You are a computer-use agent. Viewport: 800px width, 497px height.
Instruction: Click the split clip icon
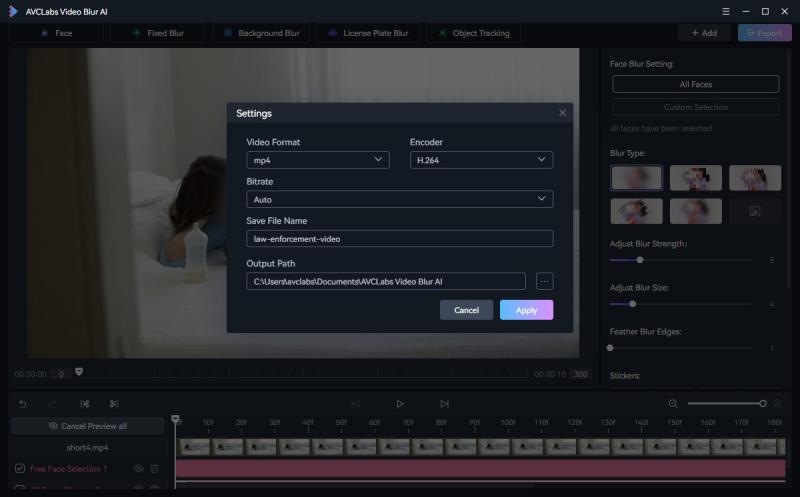click(85, 404)
